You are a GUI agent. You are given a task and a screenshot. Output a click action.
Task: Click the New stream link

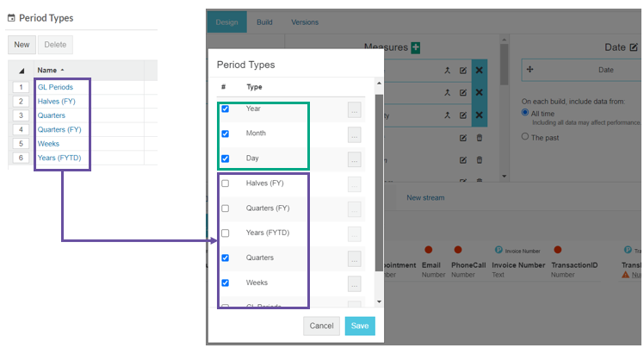(x=425, y=197)
